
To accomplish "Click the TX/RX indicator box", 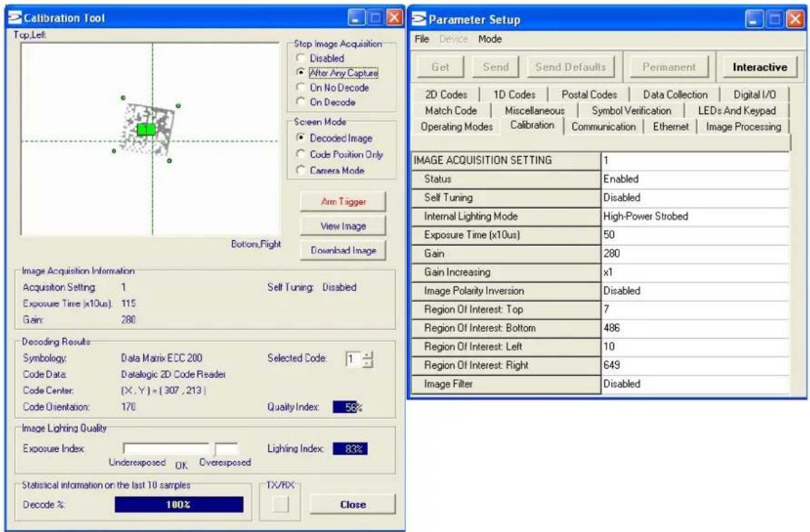I will pyautogui.click(x=280, y=504).
